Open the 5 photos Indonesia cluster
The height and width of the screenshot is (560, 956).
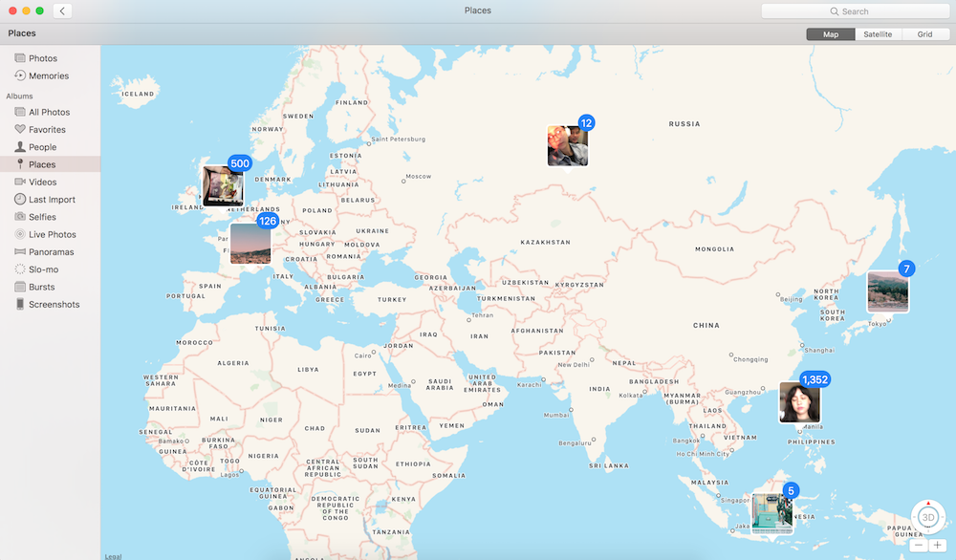(771, 512)
